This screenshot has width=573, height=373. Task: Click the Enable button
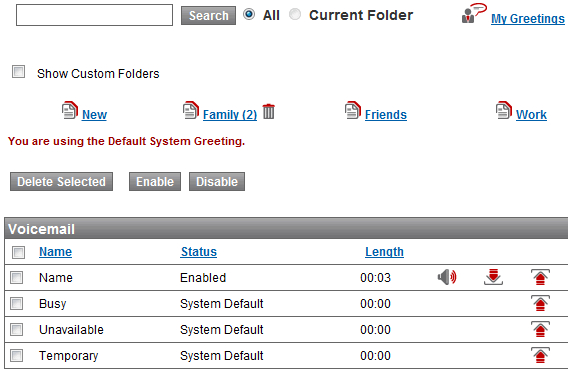(155, 182)
